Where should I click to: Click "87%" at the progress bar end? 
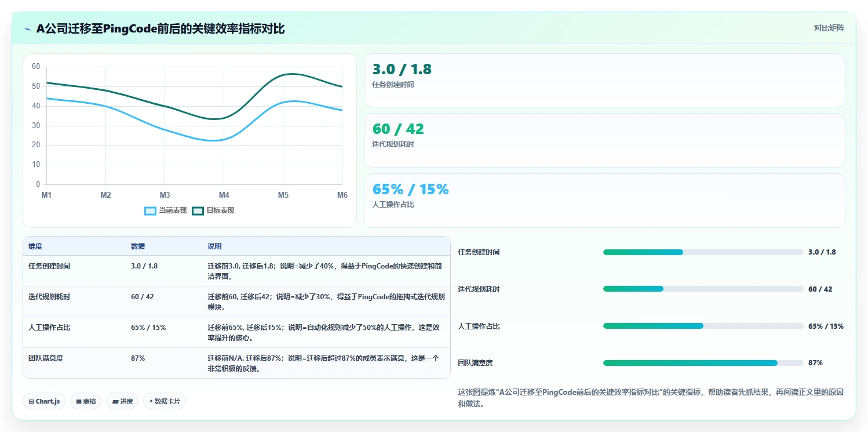[815, 363]
